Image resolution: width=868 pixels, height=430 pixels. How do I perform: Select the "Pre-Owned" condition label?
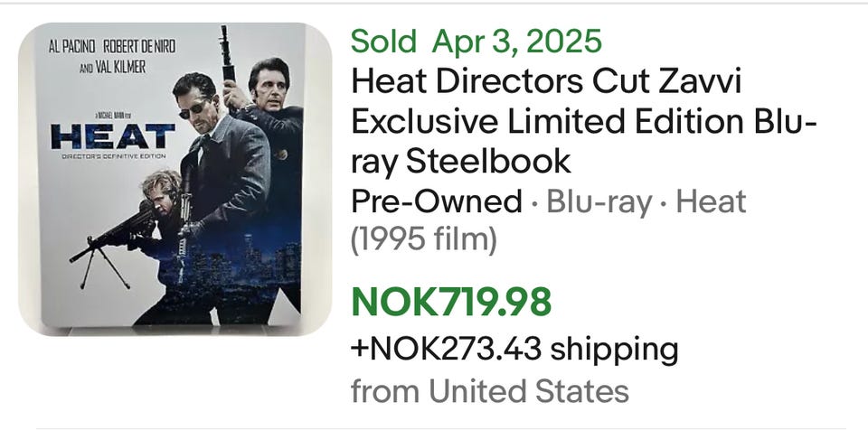pyautogui.click(x=436, y=201)
